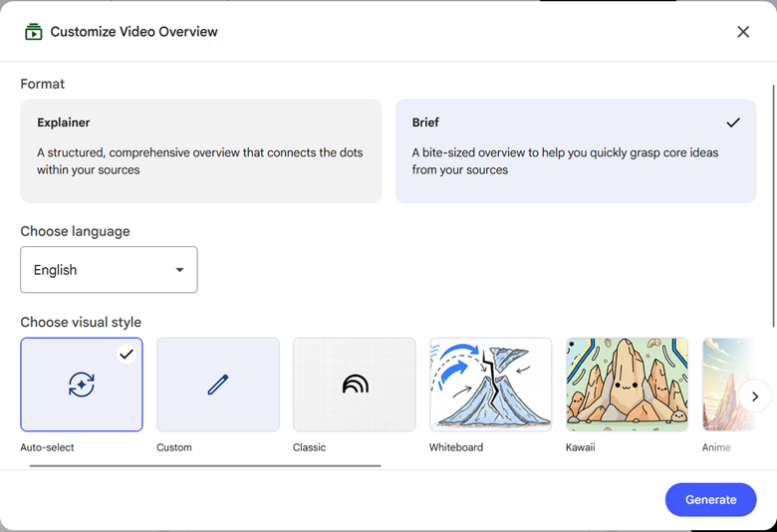
Task: Click the Explainer card description text
Action: coord(199,161)
